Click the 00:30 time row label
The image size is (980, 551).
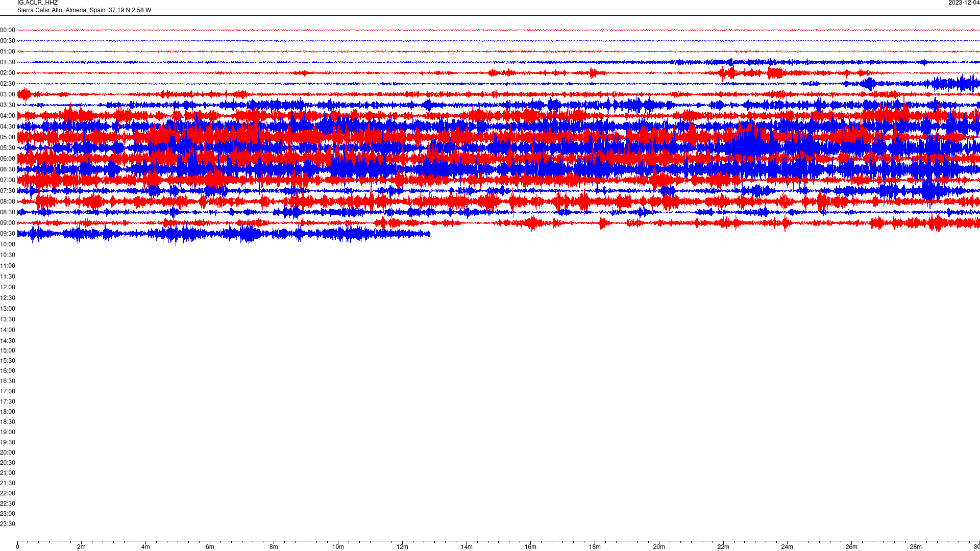(x=8, y=41)
